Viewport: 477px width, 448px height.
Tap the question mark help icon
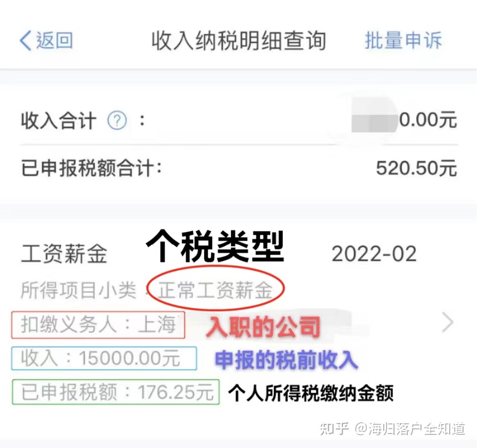point(117,121)
